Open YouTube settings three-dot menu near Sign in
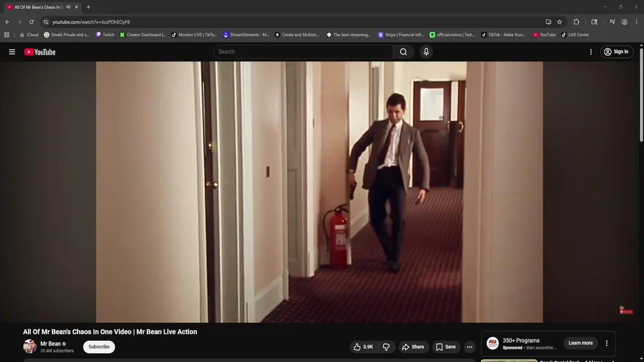The image size is (644, 362). (x=591, y=52)
